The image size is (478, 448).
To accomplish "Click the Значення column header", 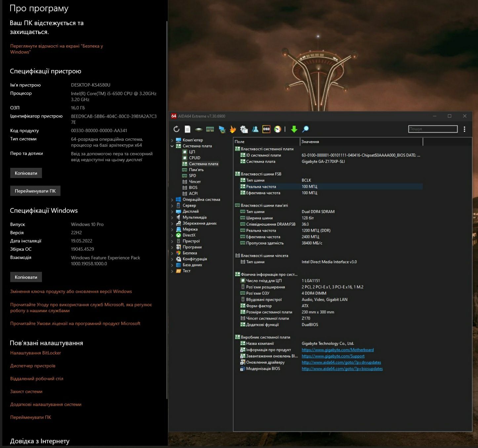I will [361, 142].
